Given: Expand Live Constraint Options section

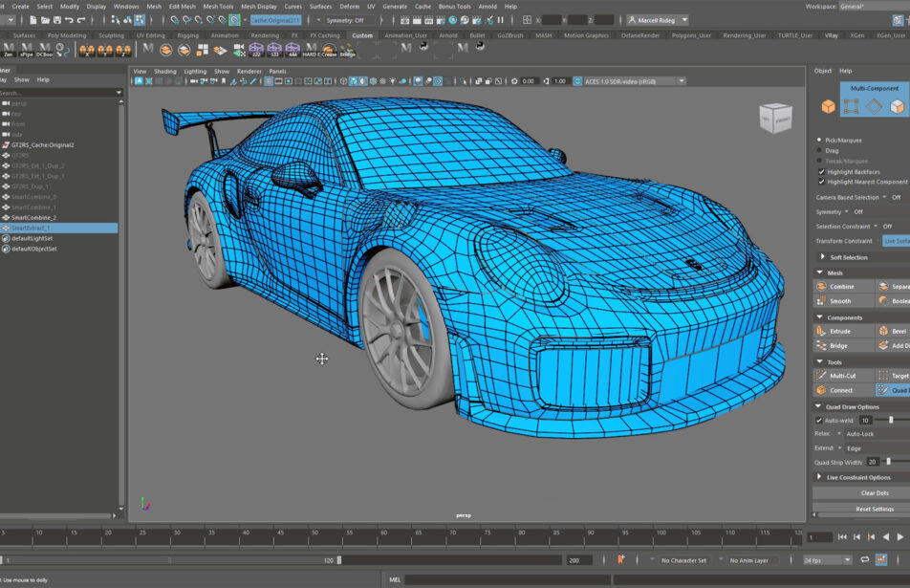Looking at the screenshot, I should pyautogui.click(x=819, y=476).
